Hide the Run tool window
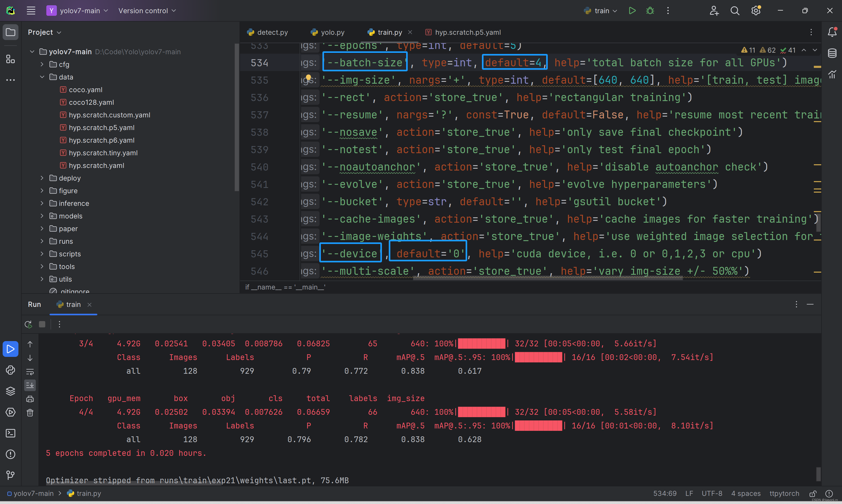Image resolution: width=842 pixels, height=504 pixels. click(810, 304)
